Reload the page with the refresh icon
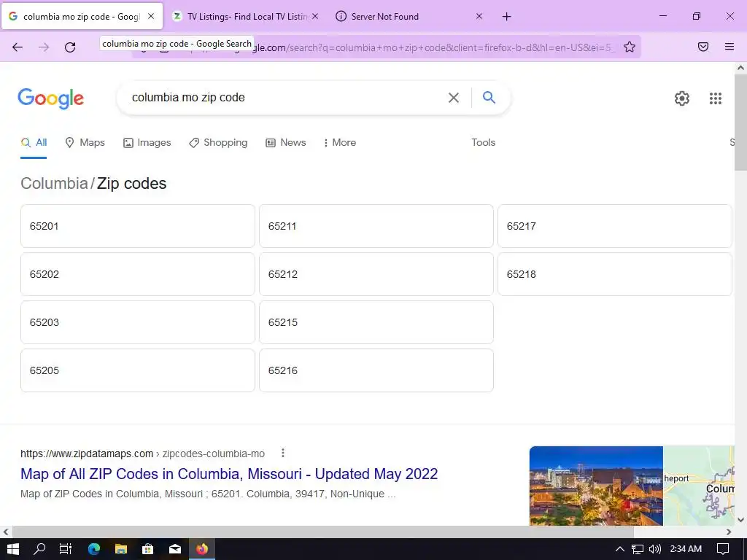The height and width of the screenshot is (560, 747). pyautogui.click(x=70, y=47)
